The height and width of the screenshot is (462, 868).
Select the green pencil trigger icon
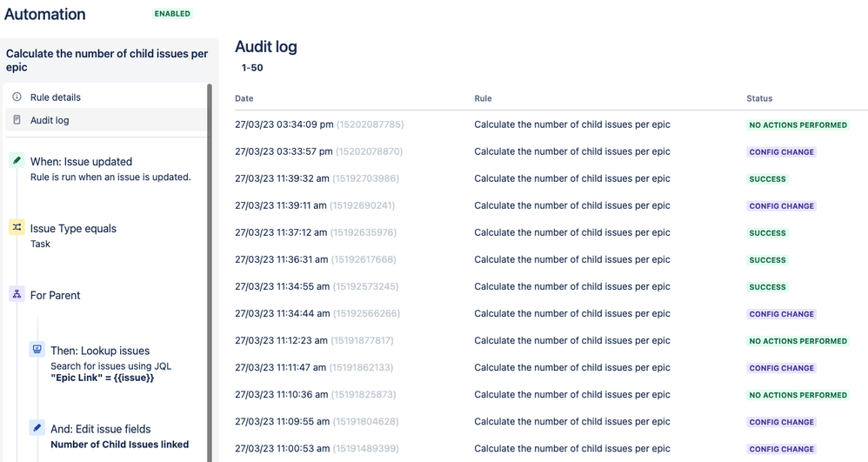tap(17, 161)
